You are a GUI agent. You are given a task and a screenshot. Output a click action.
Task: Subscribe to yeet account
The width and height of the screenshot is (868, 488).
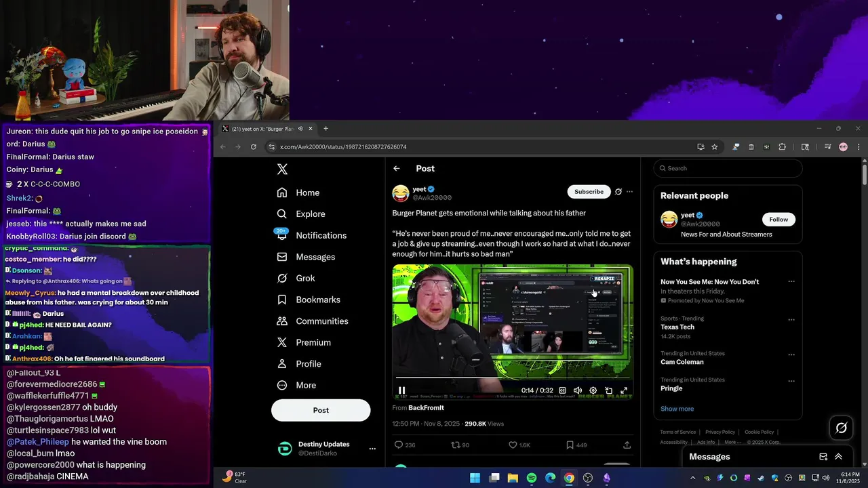pos(589,192)
